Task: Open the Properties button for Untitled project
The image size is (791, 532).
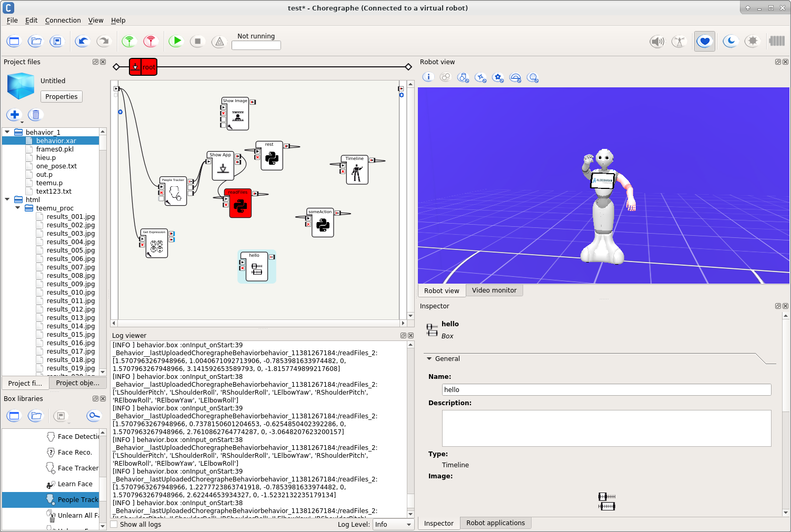Action: click(62, 96)
